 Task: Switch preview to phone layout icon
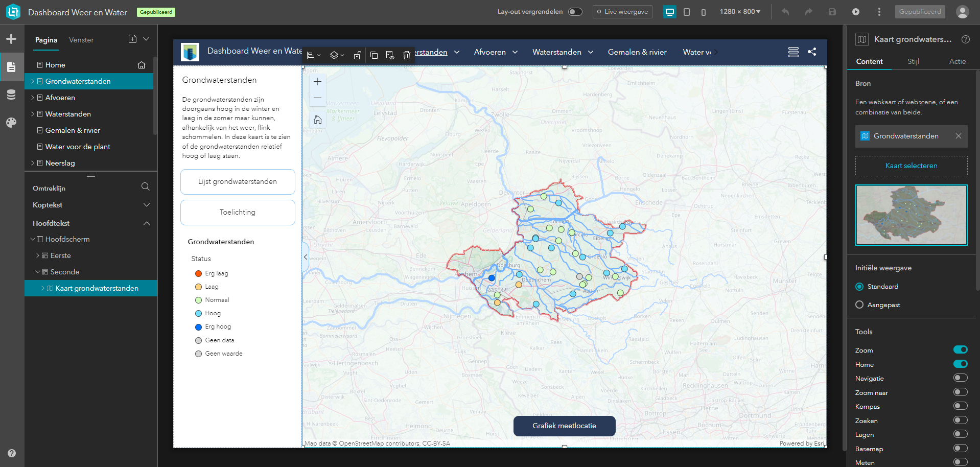(704, 11)
